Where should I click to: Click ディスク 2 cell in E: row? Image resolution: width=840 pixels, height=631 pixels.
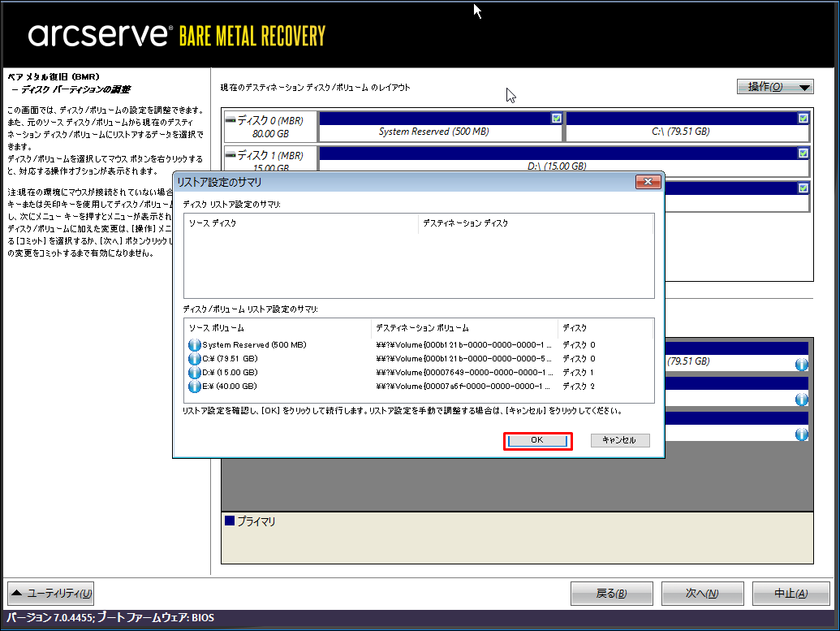579,387
